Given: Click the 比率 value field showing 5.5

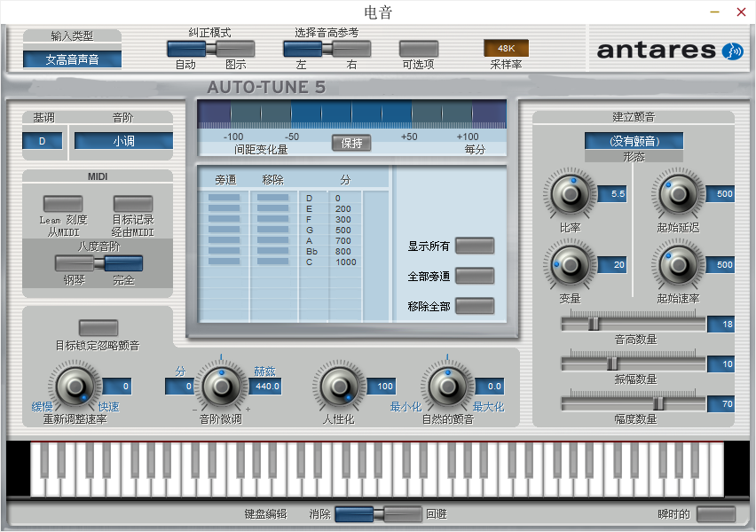Looking at the screenshot, I should tap(612, 193).
